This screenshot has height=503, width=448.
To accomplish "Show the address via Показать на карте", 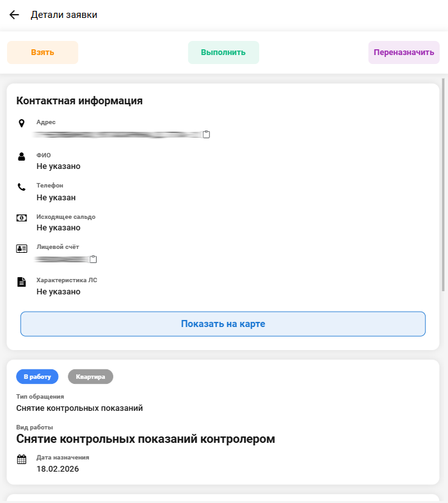I will [x=223, y=324].
